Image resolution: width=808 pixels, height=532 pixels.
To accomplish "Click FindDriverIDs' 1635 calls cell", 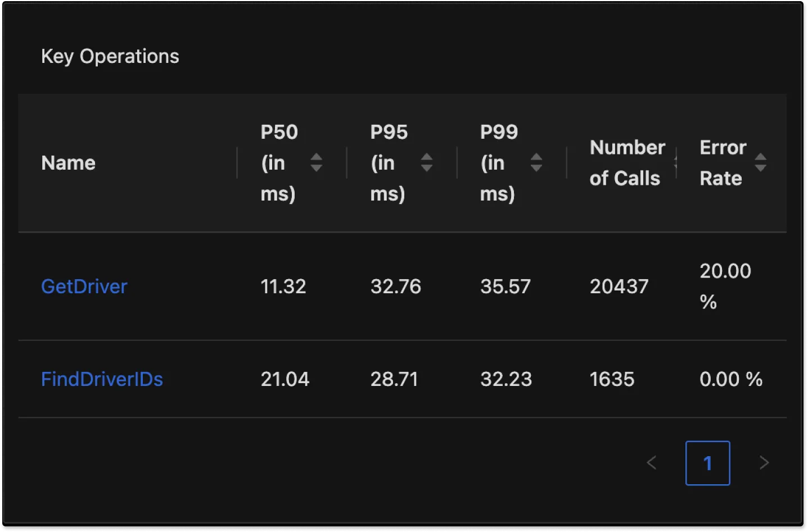I will 612,379.
